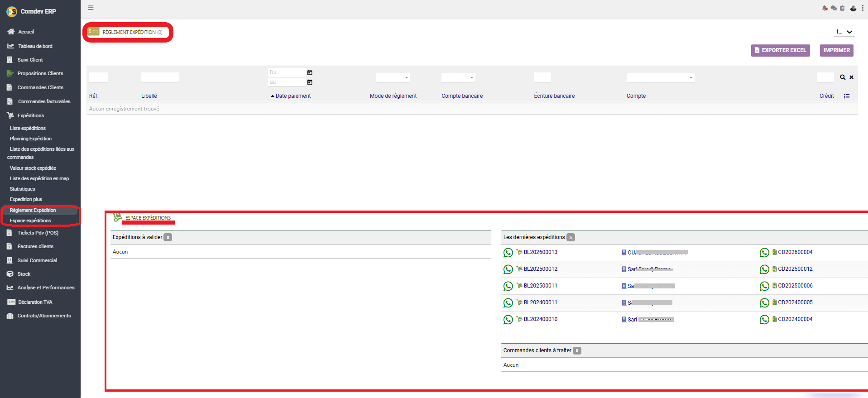Image resolution: width=868 pixels, height=398 pixels.
Task: Click WhatsApp icon beside BL202500011
Action: 508,286
